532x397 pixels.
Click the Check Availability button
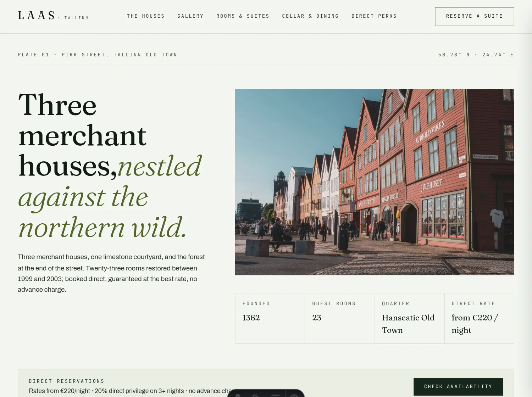[x=458, y=387]
